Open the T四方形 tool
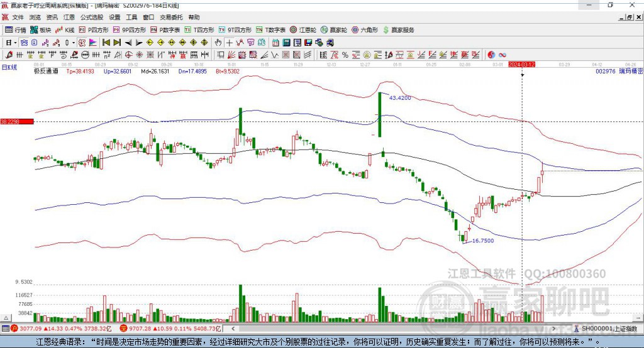The height and width of the screenshot is (348, 644). pos(199,30)
